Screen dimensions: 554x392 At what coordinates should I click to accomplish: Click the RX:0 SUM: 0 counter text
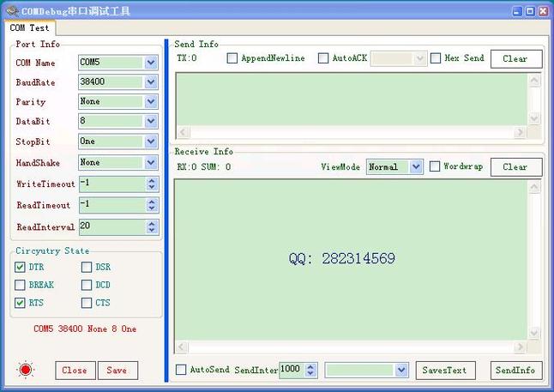tap(204, 167)
